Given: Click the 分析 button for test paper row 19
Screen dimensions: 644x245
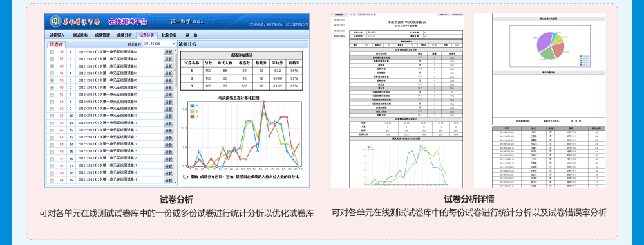Looking at the screenshot, I should [x=168, y=180].
